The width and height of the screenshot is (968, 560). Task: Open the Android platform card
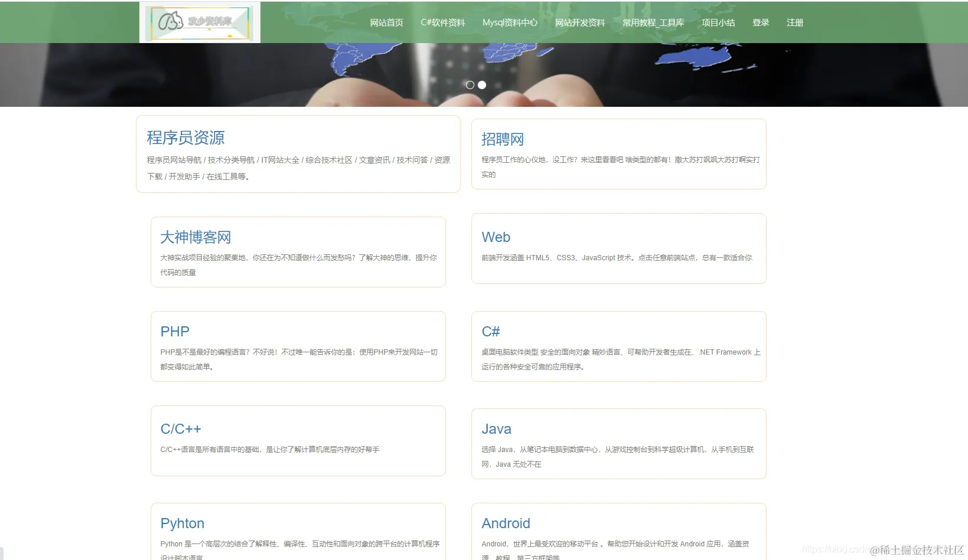coord(618,530)
